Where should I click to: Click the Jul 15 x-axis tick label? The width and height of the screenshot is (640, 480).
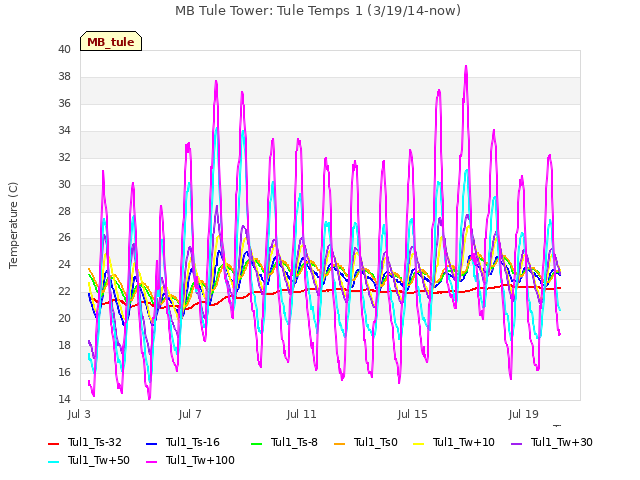coord(412,414)
